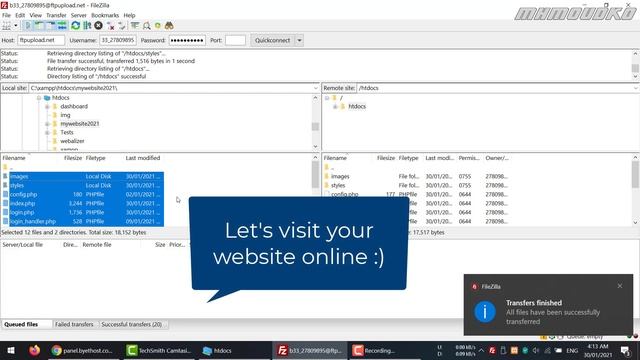Sort local files by Filesize column
The width and height of the screenshot is (640, 360).
[x=73, y=158]
